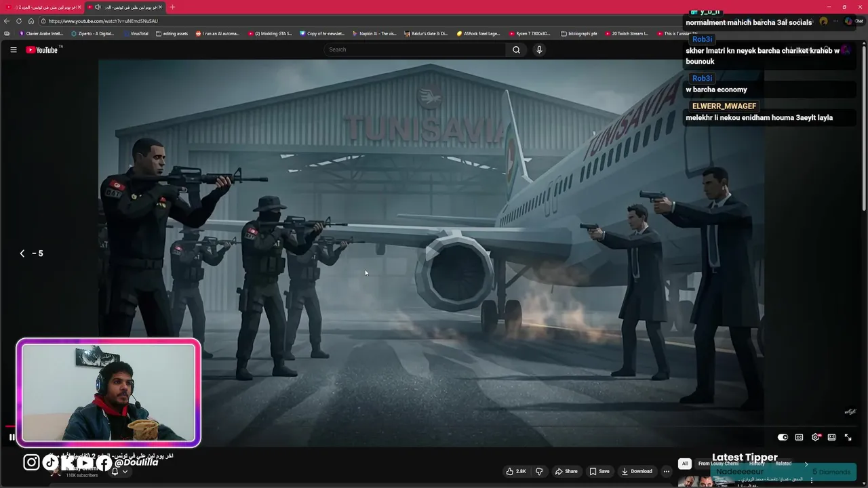This screenshot has height=488, width=868.
Task: Reload the current page
Action: tap(19, 21)
